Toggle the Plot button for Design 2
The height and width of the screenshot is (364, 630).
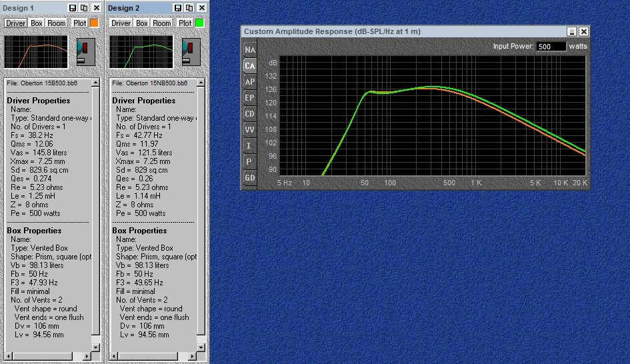tap(185, 23)
